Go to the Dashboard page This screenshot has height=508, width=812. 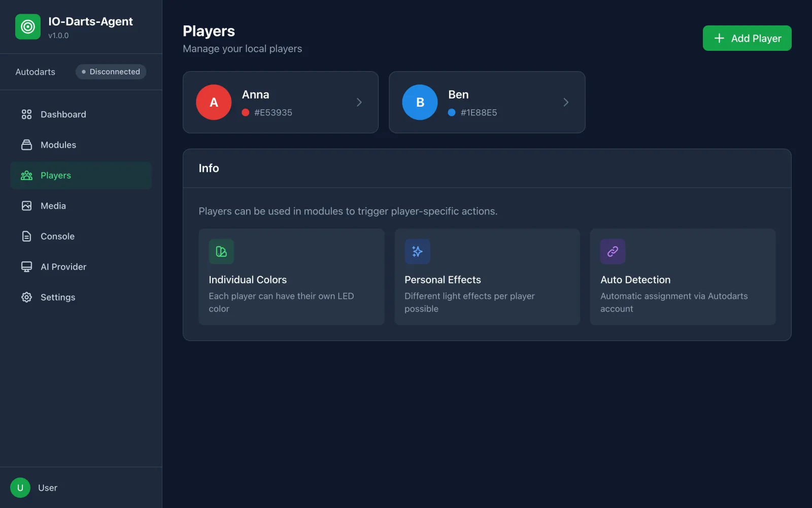click(63, 114)
